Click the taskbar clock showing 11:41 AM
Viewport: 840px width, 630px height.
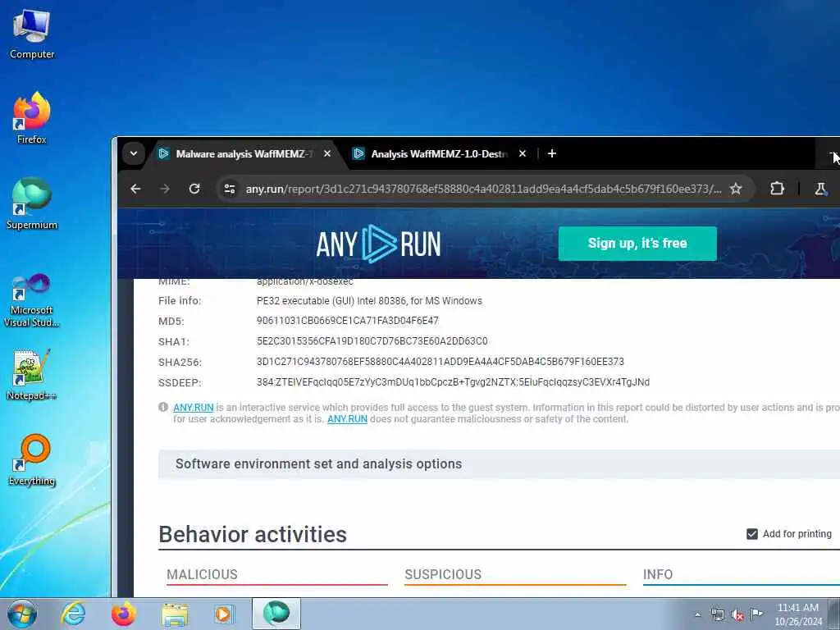point(798,614)
